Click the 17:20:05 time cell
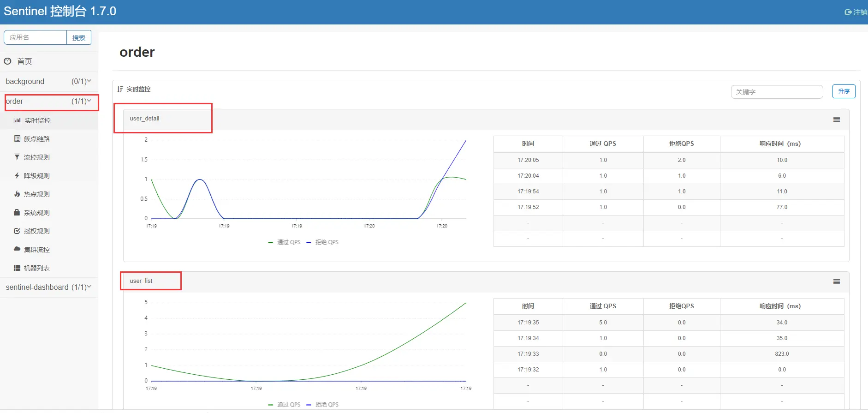Viewport: 868px width, 413px height. click(528, 160)
